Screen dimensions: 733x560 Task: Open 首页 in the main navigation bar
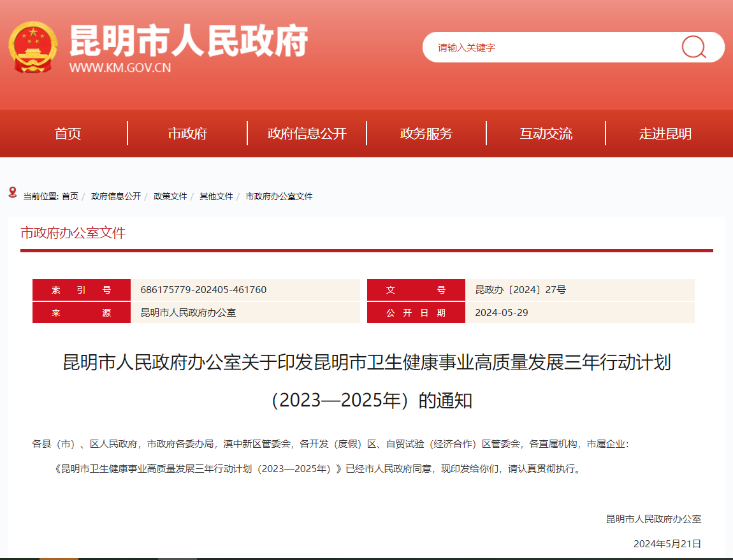(68, 134)
